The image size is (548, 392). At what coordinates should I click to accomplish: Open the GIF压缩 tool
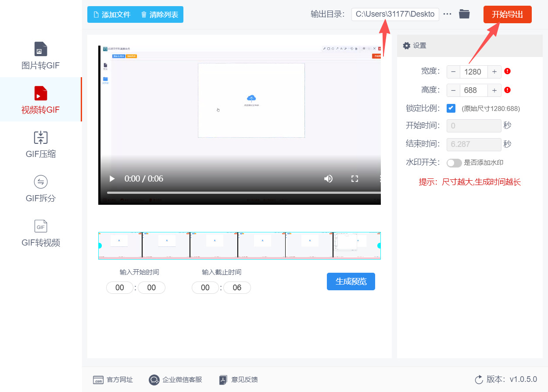pyautogui.click(x=40, y=144)
